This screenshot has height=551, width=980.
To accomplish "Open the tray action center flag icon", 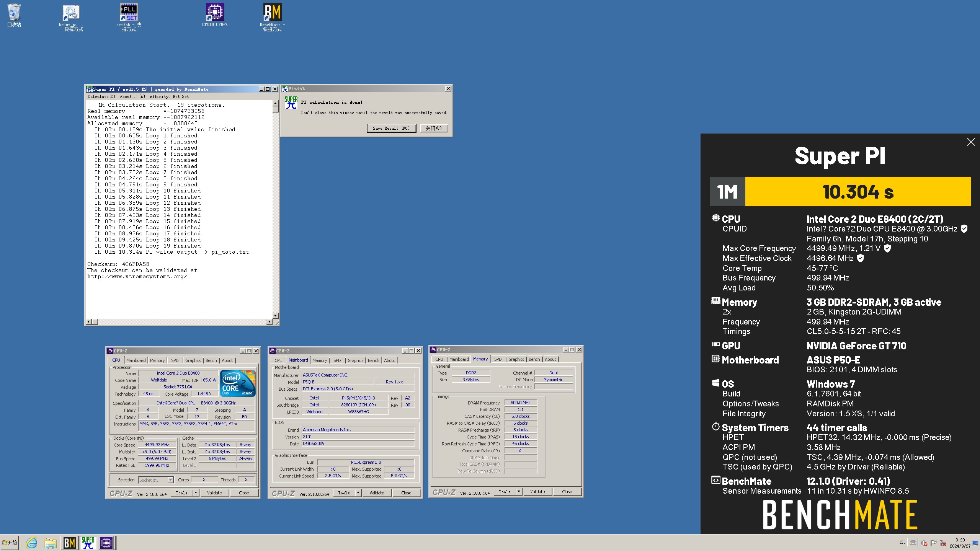I will point(933,543).
